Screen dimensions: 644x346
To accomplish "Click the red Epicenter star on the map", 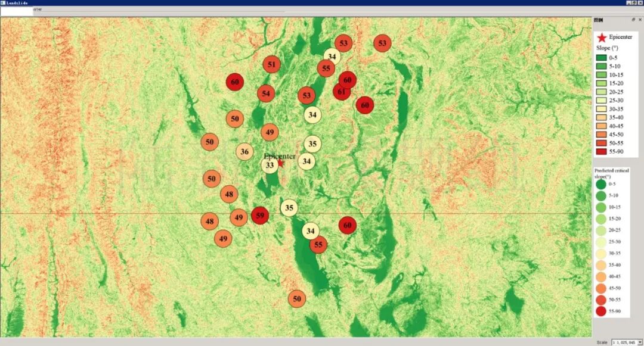I will point(281,163).
